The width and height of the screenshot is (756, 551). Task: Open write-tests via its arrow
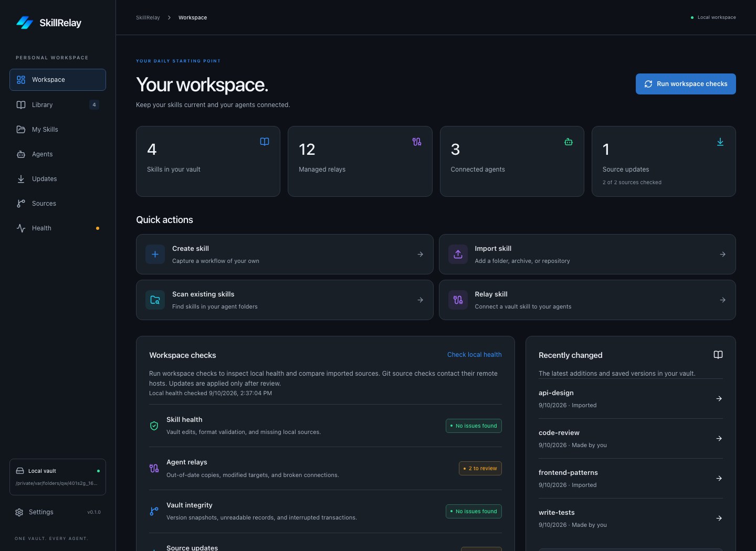pyautogui.click(x=719, y=518)
